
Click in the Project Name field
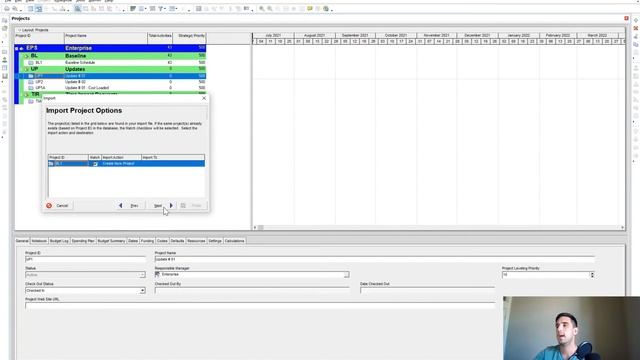pos(375,259)
